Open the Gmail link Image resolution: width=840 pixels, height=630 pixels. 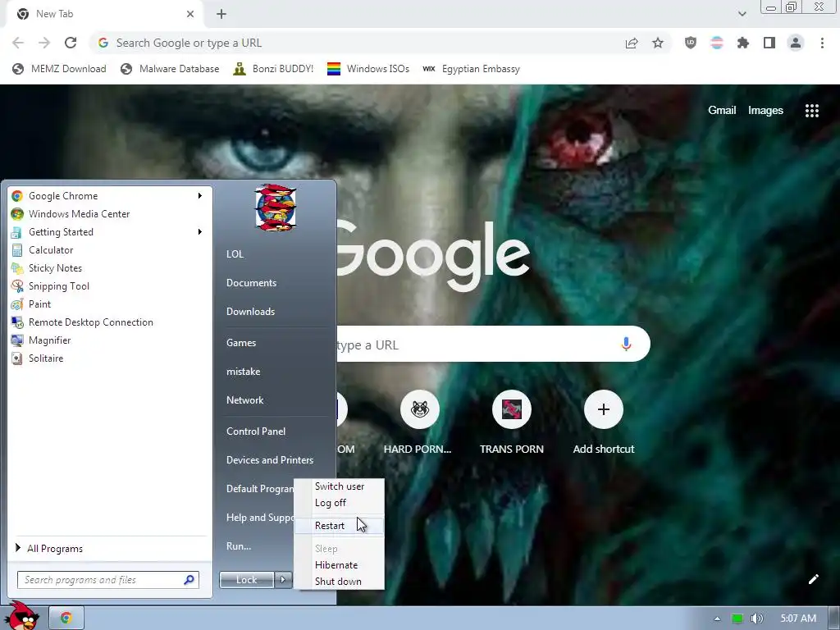[x=722, y=111]
